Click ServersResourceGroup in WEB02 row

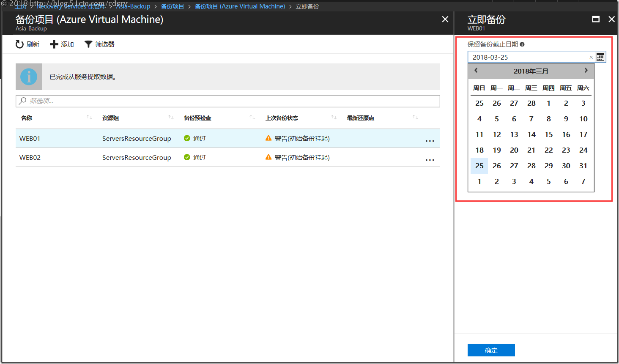pyautogui.click(x=137, y=157)
